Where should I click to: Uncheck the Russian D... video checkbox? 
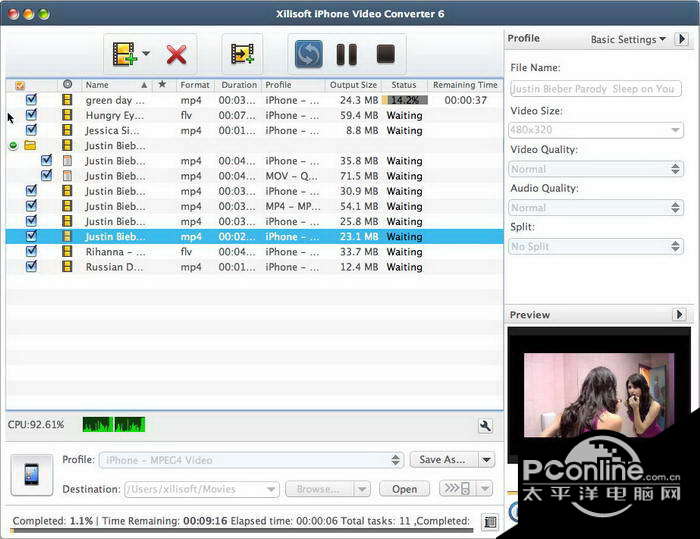[x=31, y=266]
